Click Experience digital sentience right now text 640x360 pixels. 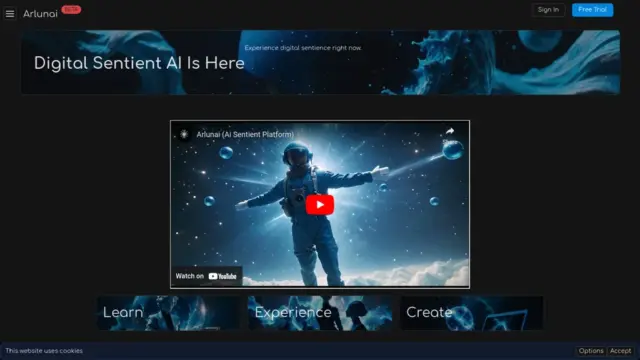[x=303, y=48]
